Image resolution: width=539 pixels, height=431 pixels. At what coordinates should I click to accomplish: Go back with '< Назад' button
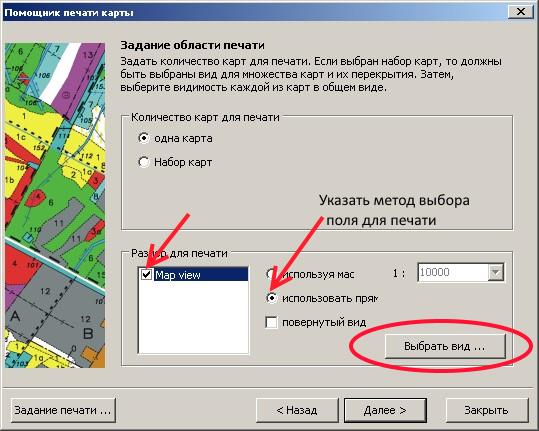[297, 410]
